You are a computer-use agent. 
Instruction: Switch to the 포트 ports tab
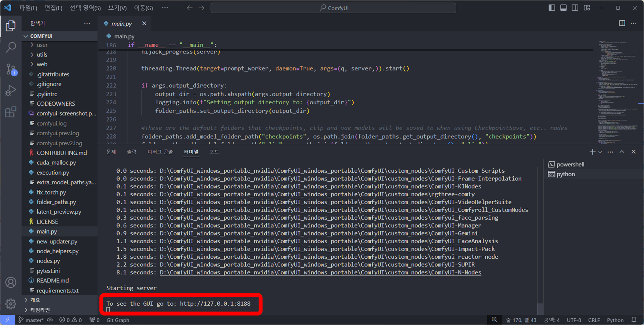click(214, 152)
